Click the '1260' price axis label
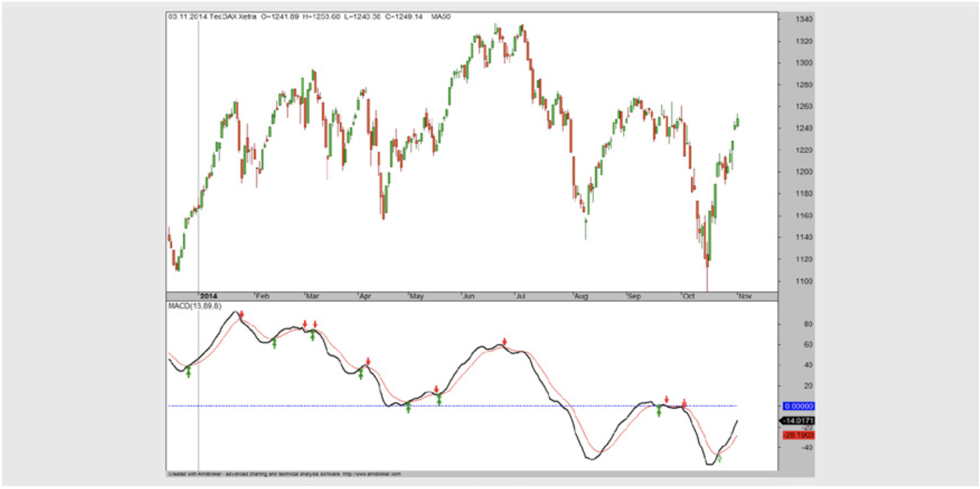This screenshot has height=489, width=980. point(804,107)
